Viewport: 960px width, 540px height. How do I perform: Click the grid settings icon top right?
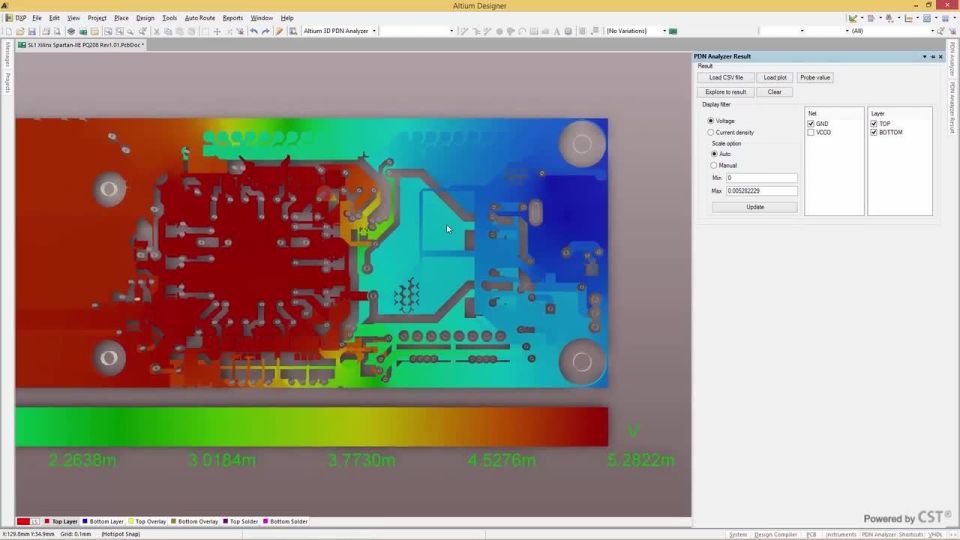tap(945, 18)
